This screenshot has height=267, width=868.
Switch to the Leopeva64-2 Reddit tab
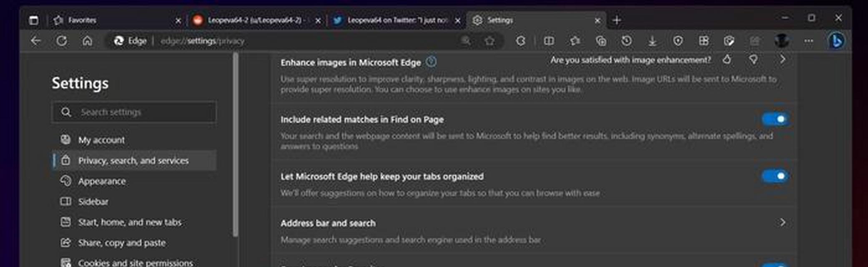click(x=257, y=20)
